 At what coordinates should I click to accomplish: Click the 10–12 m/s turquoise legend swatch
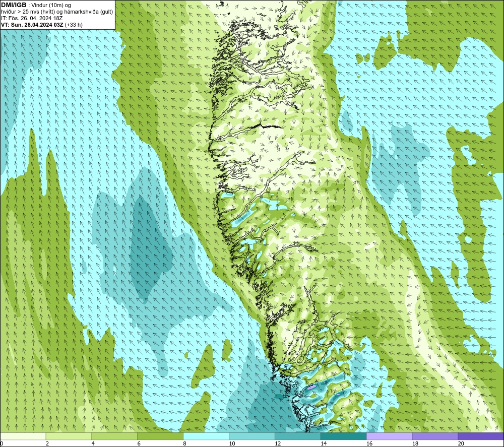coord(252,436)
